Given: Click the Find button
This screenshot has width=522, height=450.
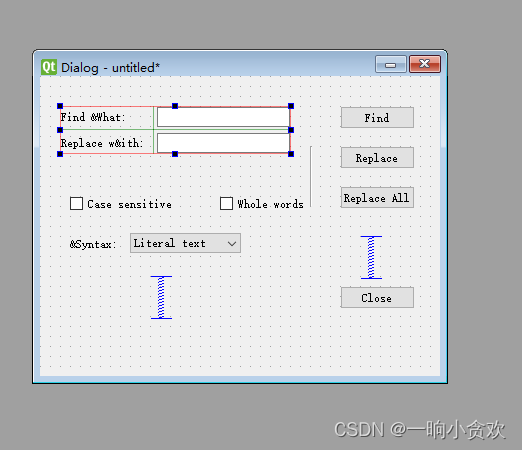Looking at the screenshot, I should pos(377,117).
